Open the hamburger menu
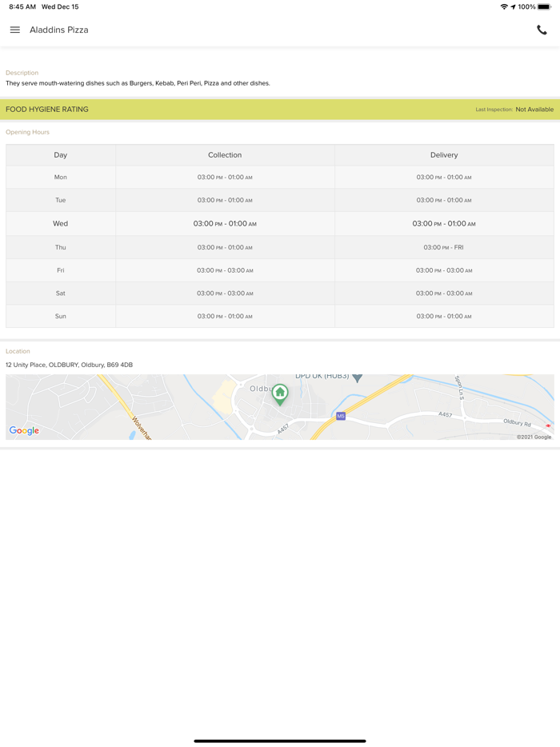This screenshot has width=560, height=747. tap(15, 30)
